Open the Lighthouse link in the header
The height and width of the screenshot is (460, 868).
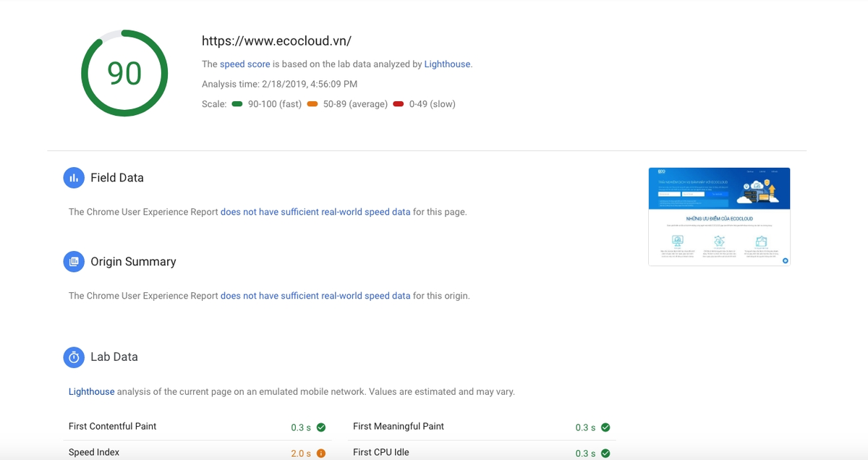447,64
